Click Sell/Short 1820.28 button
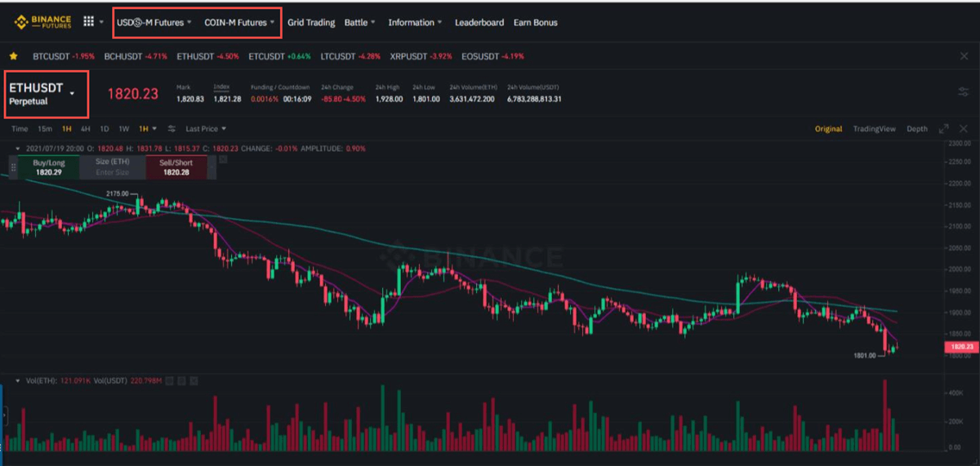The height and width of the screenshot is (466, 980). coord(176,167)
